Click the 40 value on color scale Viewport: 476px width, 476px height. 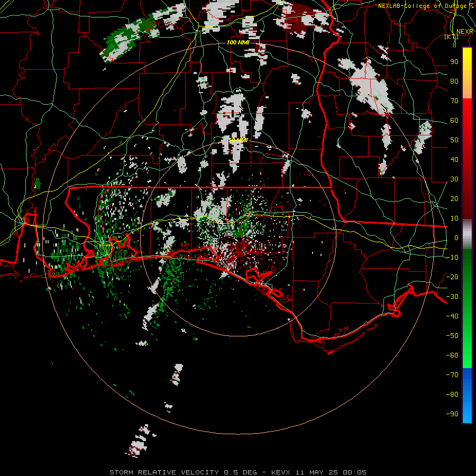454,159
